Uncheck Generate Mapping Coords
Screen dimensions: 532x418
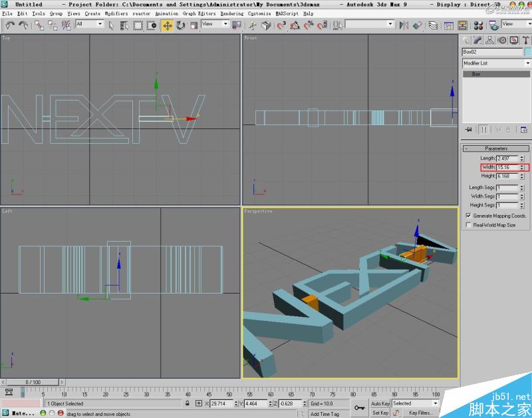[468, 216]
